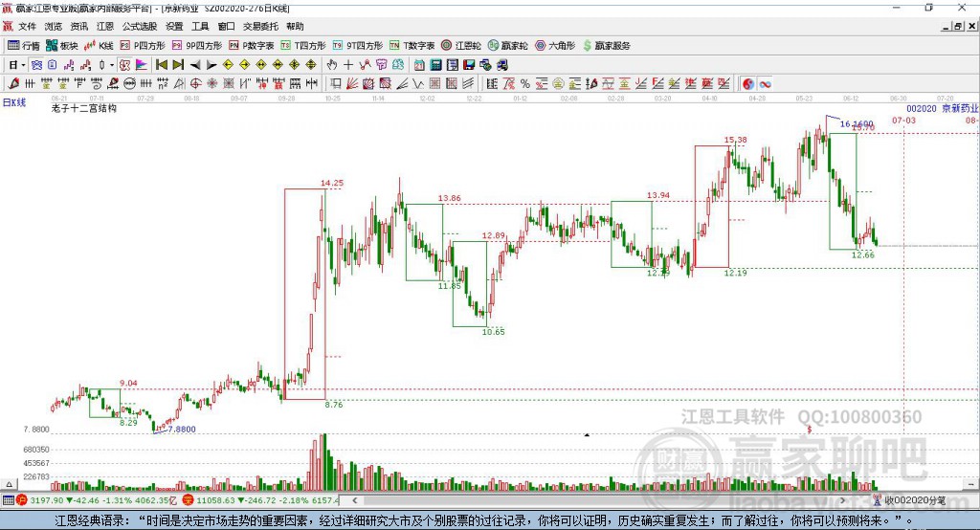Open the 文件 menu
980x530 pixels.
click(x=27, y=26)
